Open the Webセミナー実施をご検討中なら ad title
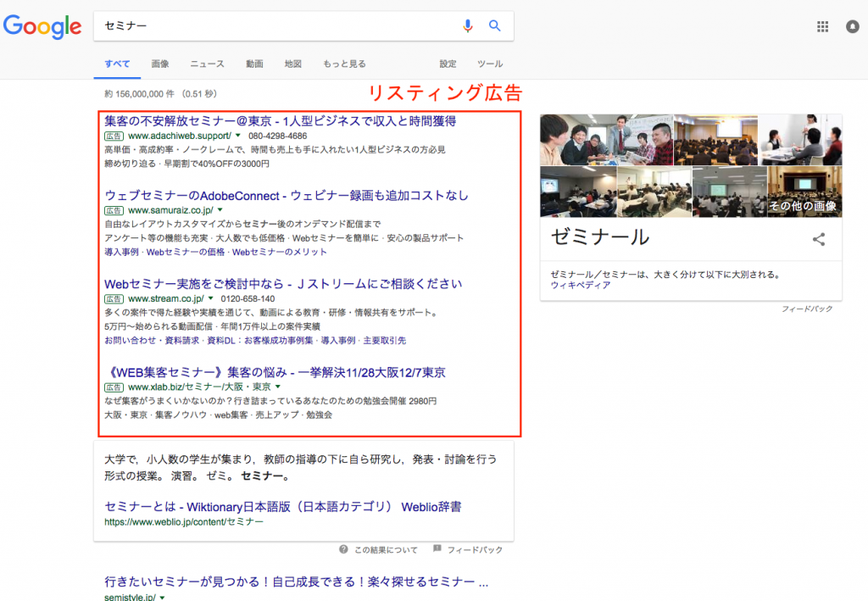The width and height of the screenshot is (868, 601). pyautogui.click(x=283, y=284)
